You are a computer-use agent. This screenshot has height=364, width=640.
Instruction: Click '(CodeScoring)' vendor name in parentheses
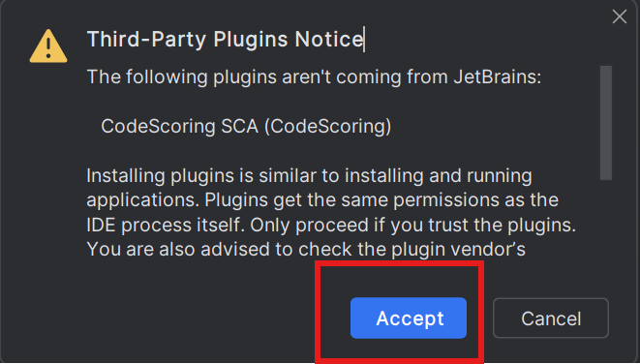coord(328,126)
